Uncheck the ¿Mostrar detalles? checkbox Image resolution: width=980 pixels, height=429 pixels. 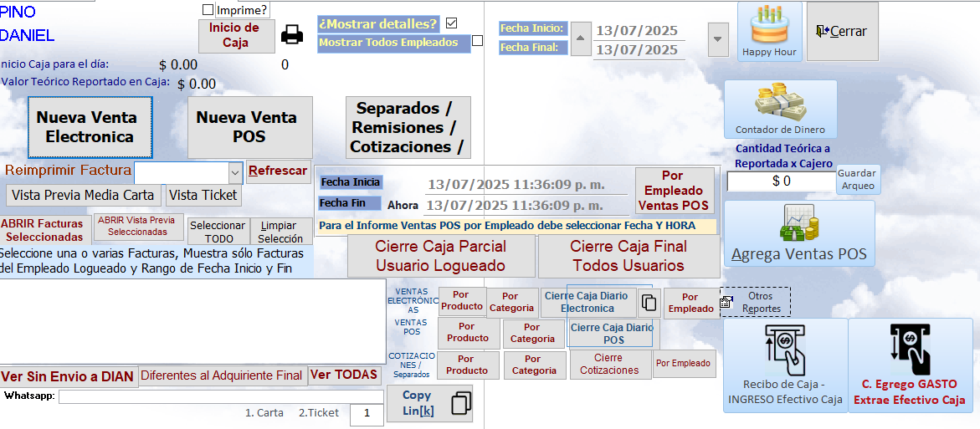(x=452, y=23)
